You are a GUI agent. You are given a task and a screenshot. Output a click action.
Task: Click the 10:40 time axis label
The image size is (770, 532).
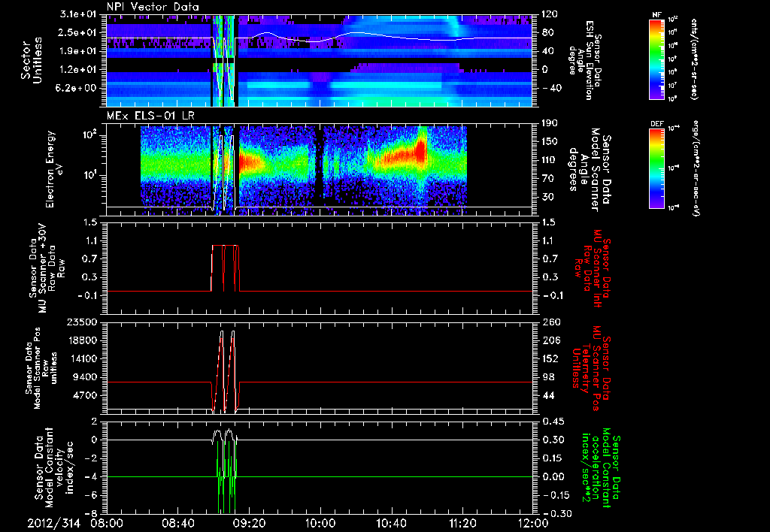tap(391, 523)
